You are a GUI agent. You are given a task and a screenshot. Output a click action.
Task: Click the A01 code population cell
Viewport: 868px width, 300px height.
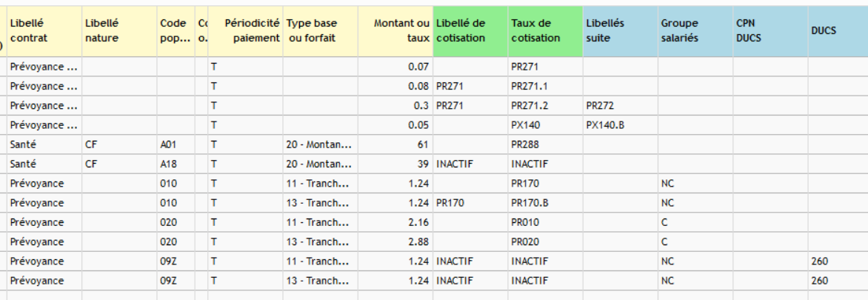point(175,144)
